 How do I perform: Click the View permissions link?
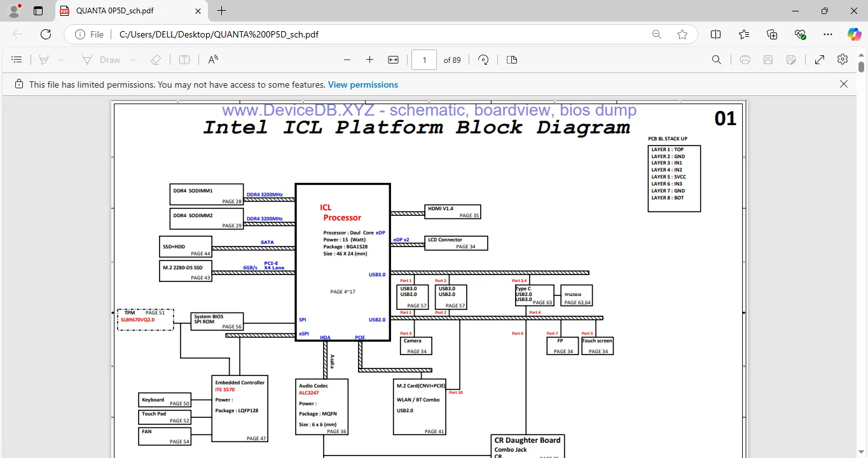click(363, 84)
